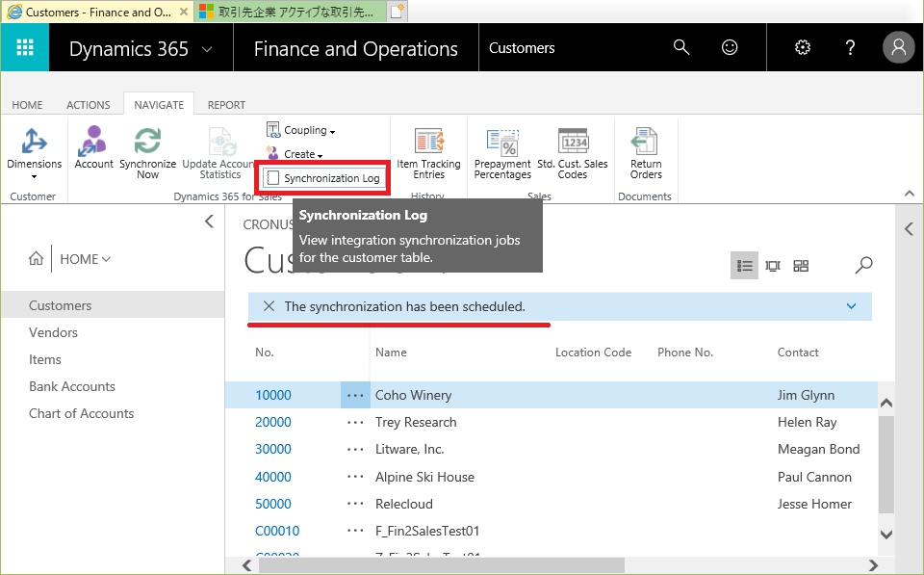Click the vertical scrollbar up arrow
924x575 pixels.
pyautogui.click(x=885, y=403)
